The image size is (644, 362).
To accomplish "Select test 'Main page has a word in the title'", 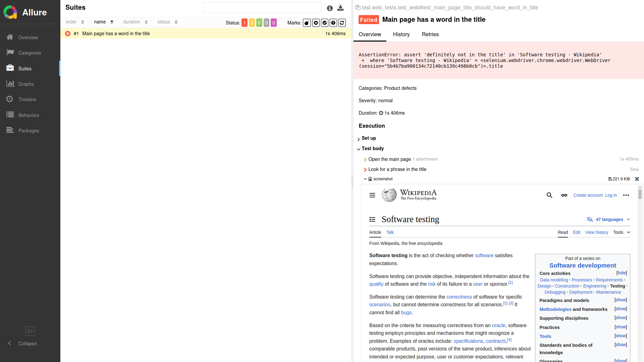I will tap(116, 34).
